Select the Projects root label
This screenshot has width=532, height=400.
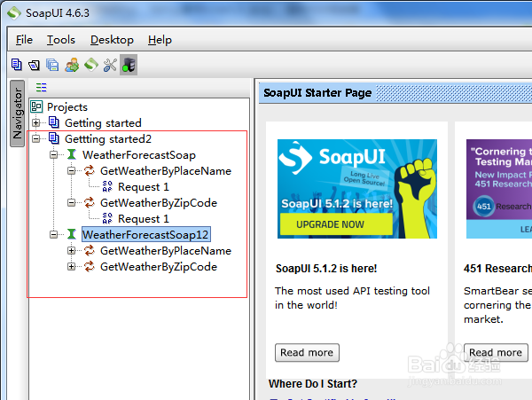tap(67, 106)
